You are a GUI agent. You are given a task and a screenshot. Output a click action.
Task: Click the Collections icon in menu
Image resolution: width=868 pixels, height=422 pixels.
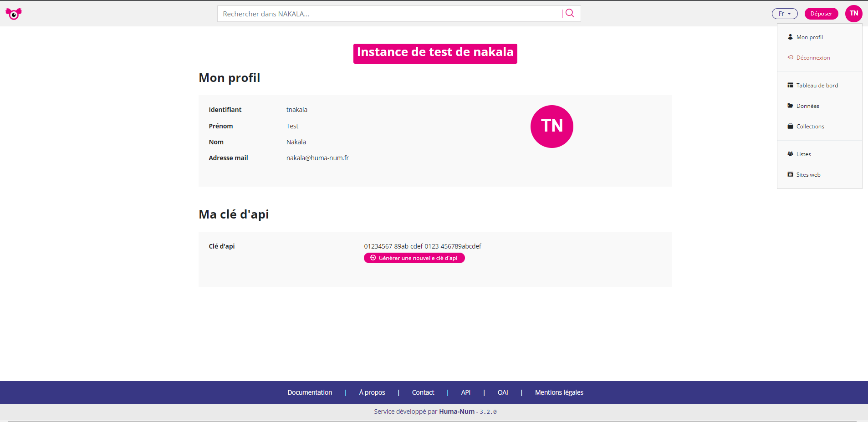[x=790, y=126]
